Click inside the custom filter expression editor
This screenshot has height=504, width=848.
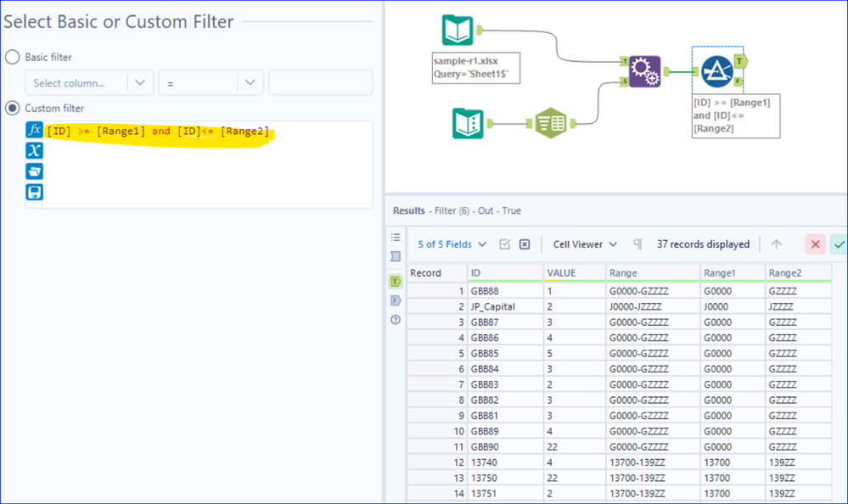(208, 165)
